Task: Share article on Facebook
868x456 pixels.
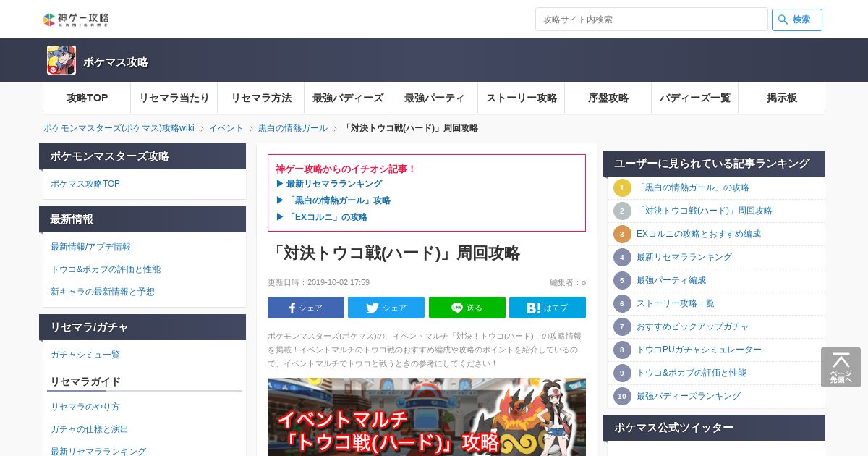Action: pyautogui.click(x=306, y=308)
